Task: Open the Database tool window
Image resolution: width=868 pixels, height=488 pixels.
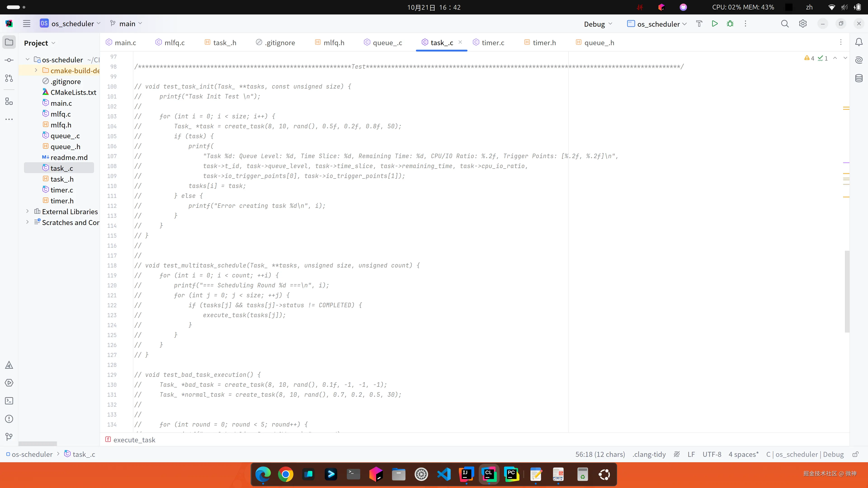Action: click(859, 78)
